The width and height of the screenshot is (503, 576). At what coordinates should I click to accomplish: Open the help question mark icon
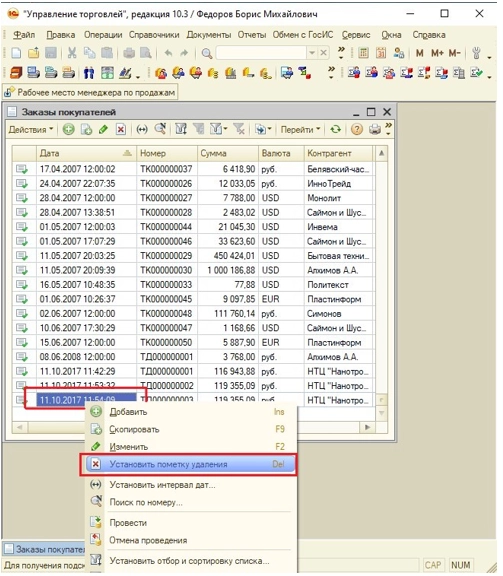[x=356, y=129]
